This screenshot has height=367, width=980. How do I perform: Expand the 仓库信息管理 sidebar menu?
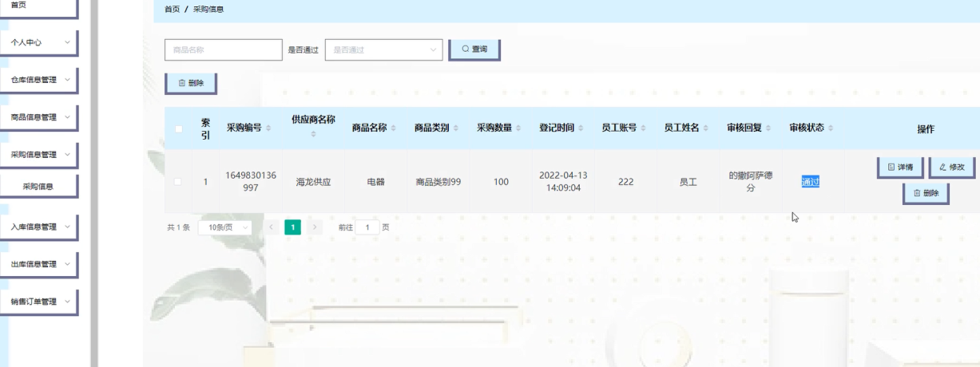[x=38, y=80]
